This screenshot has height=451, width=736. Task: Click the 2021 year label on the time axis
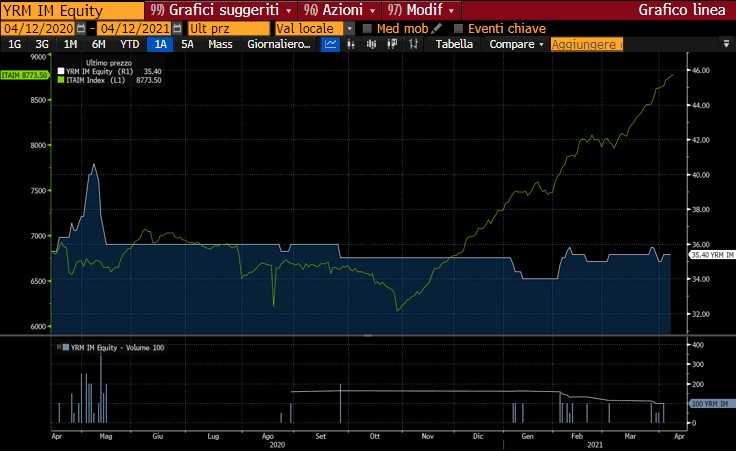595,444
